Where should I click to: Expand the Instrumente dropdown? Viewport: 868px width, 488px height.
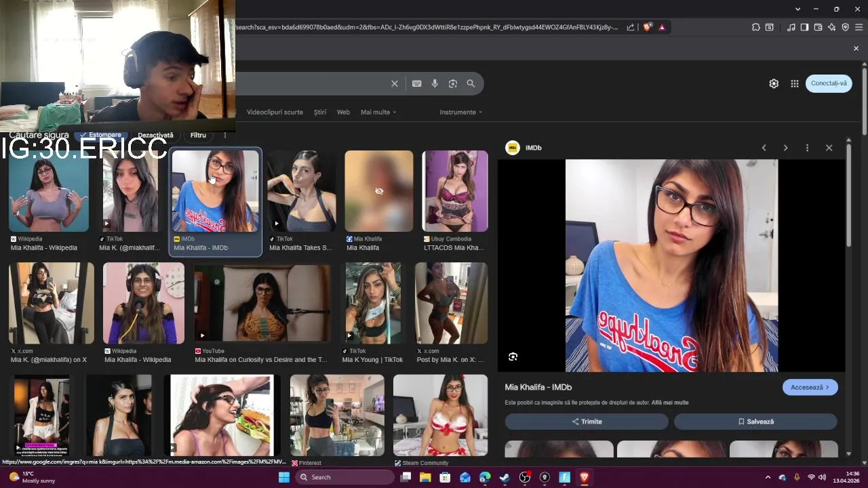click(x=461, y=112)
